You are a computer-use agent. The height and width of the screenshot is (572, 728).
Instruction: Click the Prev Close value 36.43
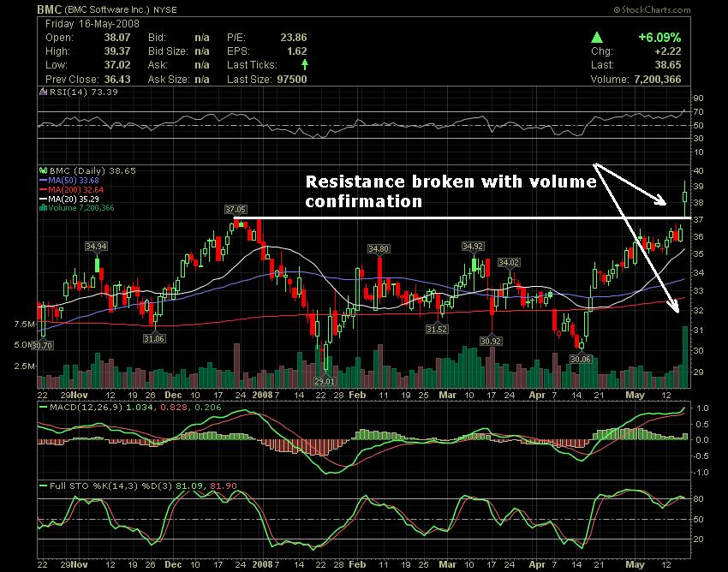pyautogui.click(x=117, y=79)
